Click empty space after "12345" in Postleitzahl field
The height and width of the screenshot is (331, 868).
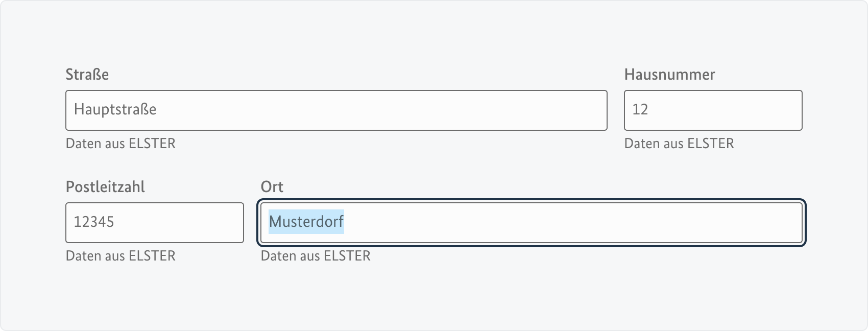[x=184, y=223]
